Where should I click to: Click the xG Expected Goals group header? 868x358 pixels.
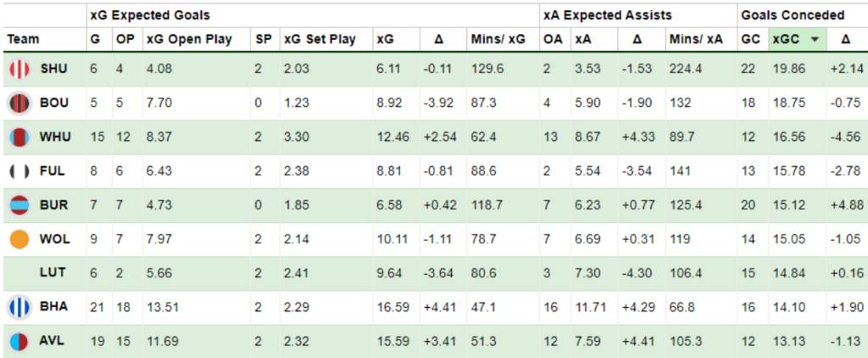coord(150,15)
